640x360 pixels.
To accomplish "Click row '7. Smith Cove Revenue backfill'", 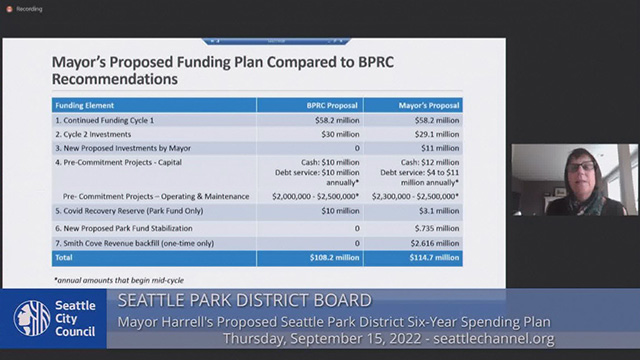I will click(x=257, y=243).
